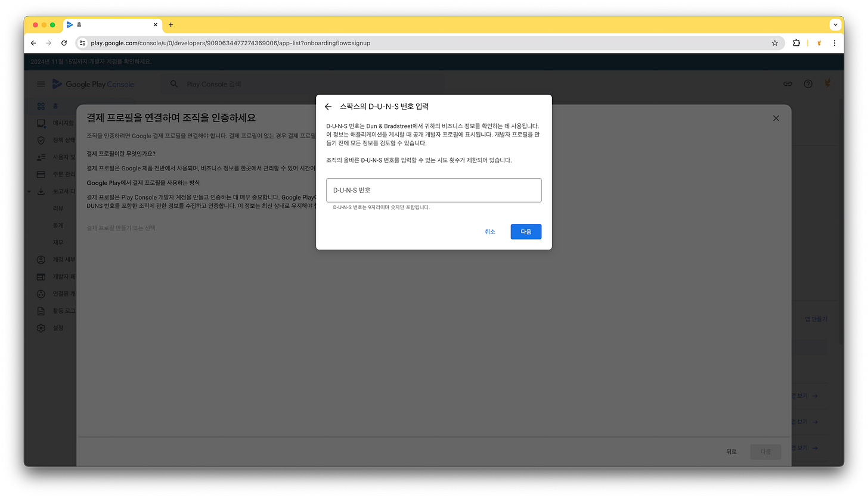The image size is (868, 498).
Task: Click the dialog title 스팍스의 D-U-N-S 번호 입력
Action: click(384, 107)
